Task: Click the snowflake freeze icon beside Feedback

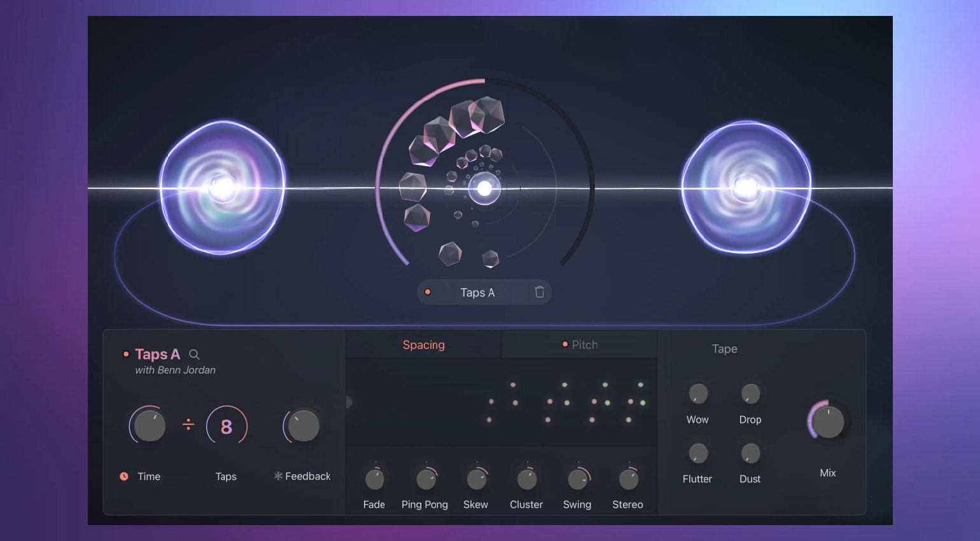Action: 278,476
